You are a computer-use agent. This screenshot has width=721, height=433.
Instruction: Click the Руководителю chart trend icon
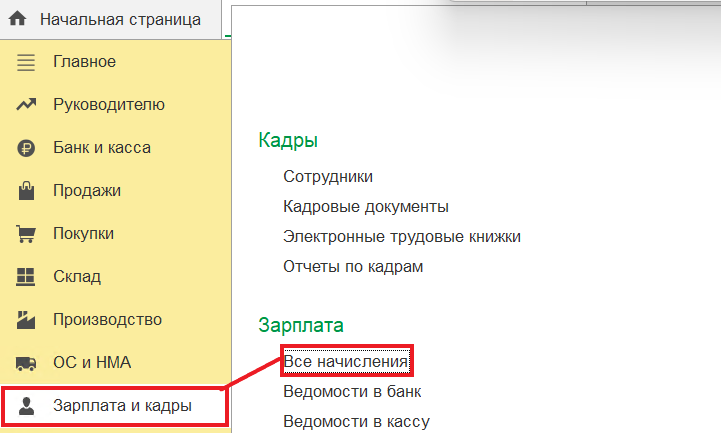(26, 104)
